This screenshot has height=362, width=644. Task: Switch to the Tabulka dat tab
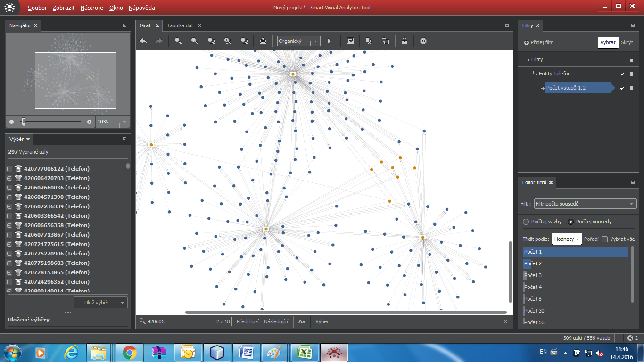point(180,25)
